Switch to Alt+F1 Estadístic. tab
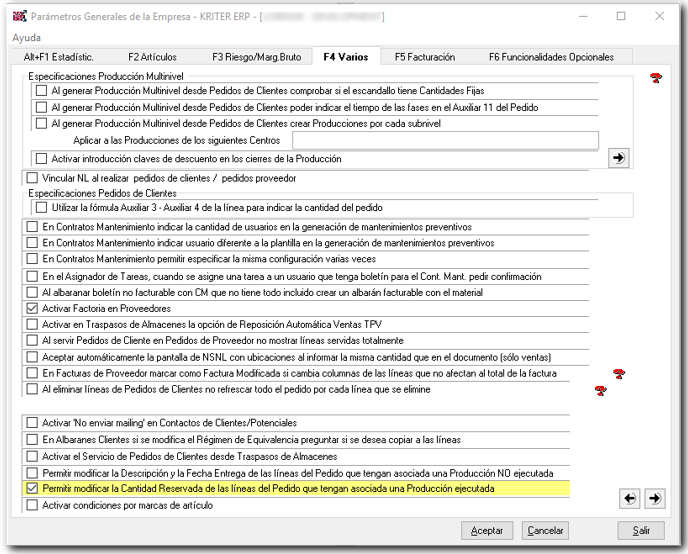Screen dimensions: 688x554 58,57
